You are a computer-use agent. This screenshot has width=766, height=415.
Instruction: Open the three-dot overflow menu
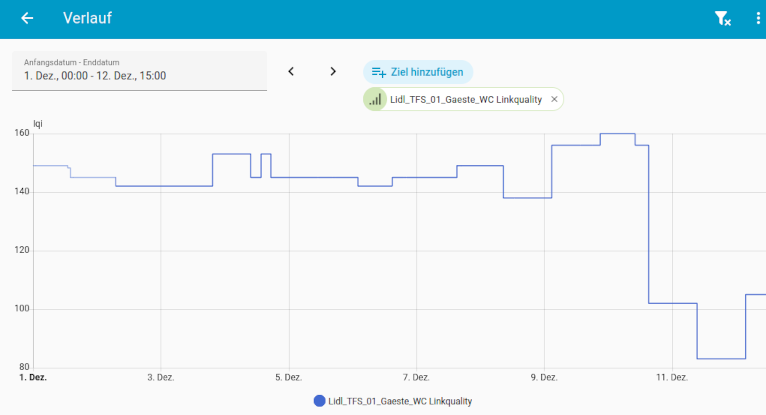[x=757, y=19]
